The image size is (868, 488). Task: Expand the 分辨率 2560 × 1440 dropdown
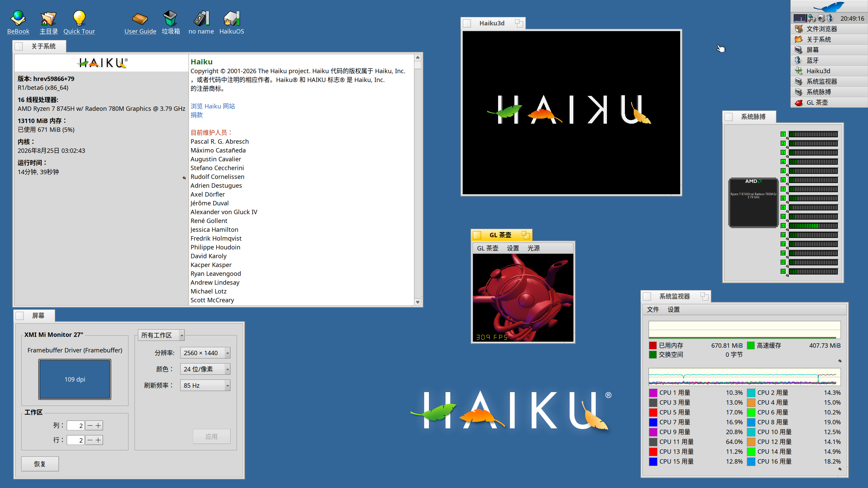pos(205,353)
